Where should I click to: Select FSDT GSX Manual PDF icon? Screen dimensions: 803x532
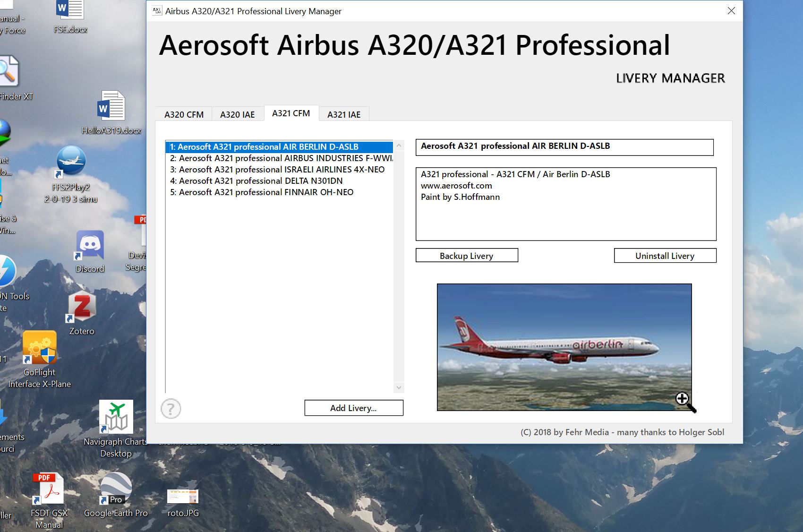(x=49, y=500)
